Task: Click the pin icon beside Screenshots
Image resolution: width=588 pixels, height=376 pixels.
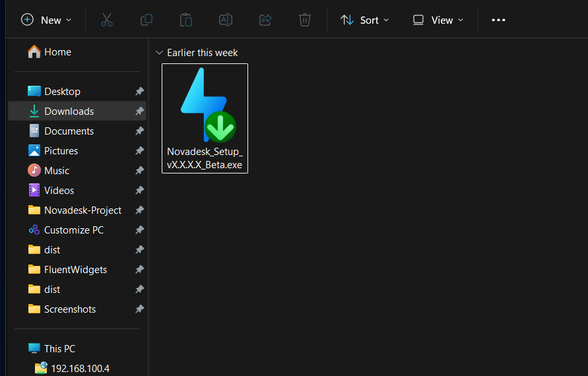Action: pyautogui.click(x=139, y=309)
